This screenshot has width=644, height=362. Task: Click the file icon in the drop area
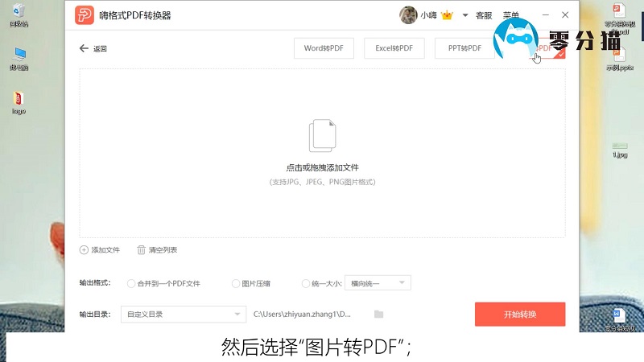tap(323, 135)
